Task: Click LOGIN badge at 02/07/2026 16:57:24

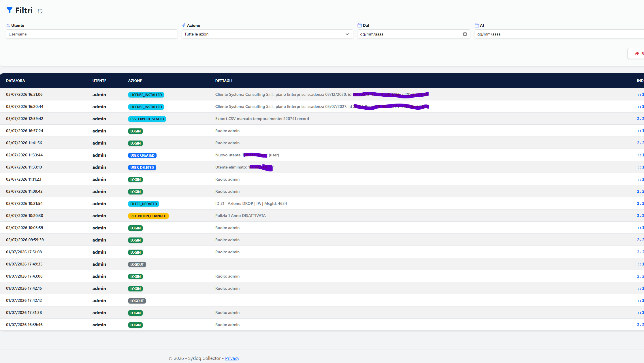Action: (x=135, y=131)
